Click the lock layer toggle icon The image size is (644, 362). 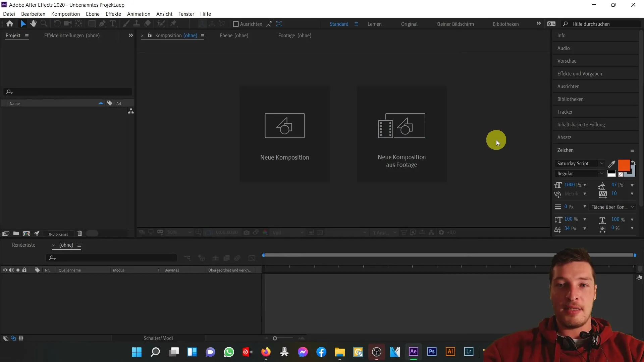coord(24,269)
